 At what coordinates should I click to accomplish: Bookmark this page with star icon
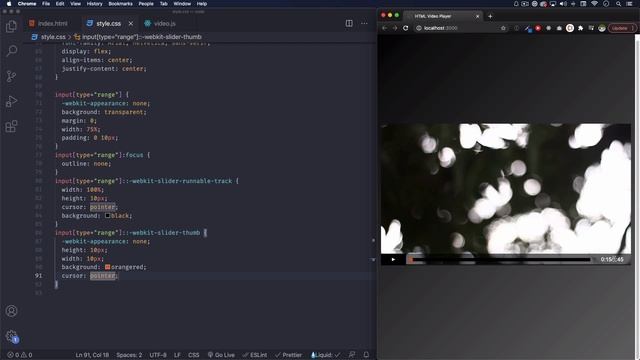pyautogui.click(x=503, y=28)
